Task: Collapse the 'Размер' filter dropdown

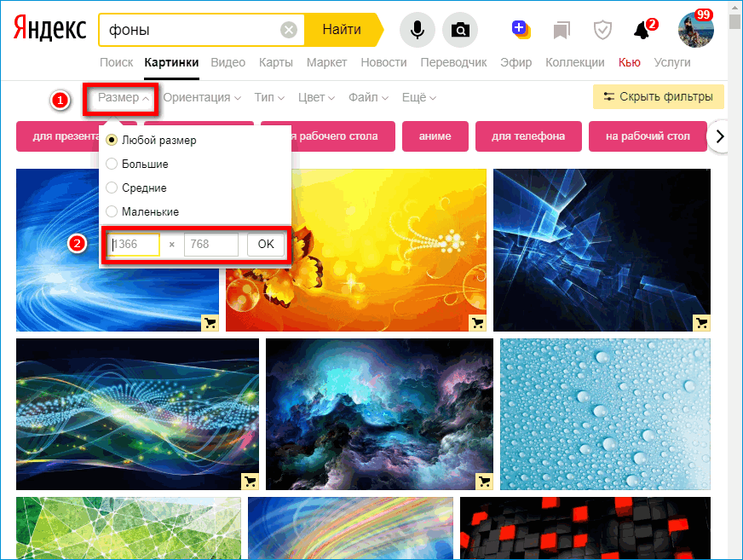Action: coord(124,97)
